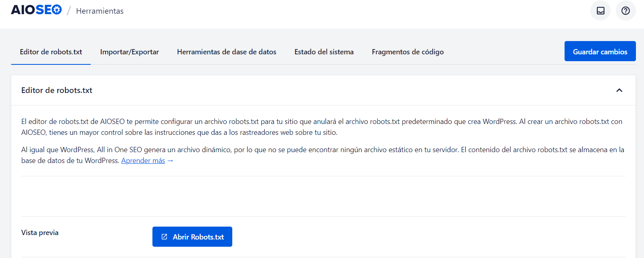Collapse the Editor de robots.txt panel chevron
644x258 pixels.
[x=619, y=91]
